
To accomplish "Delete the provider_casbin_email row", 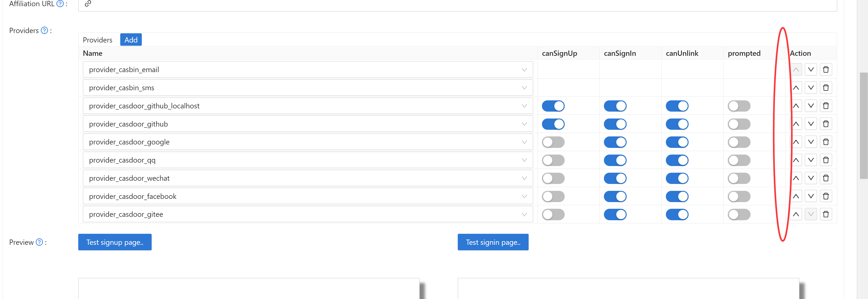I will click(826, 69).
